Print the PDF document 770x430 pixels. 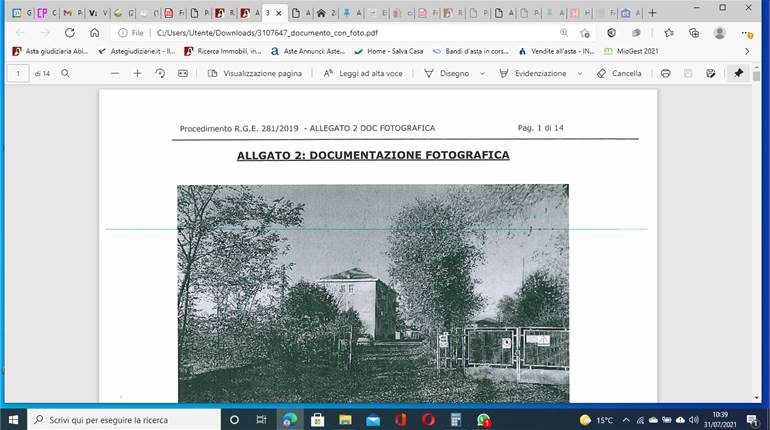pyautogui.click(x=665, y=73)
